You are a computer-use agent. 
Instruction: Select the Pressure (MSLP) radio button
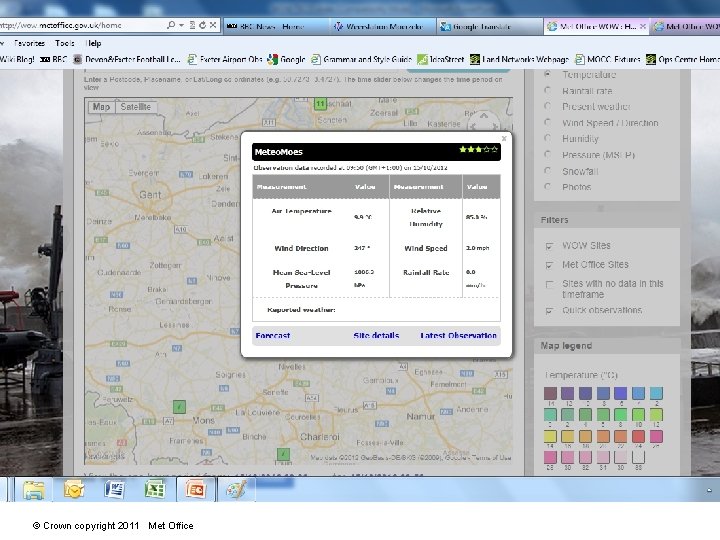tap(547, 154)
